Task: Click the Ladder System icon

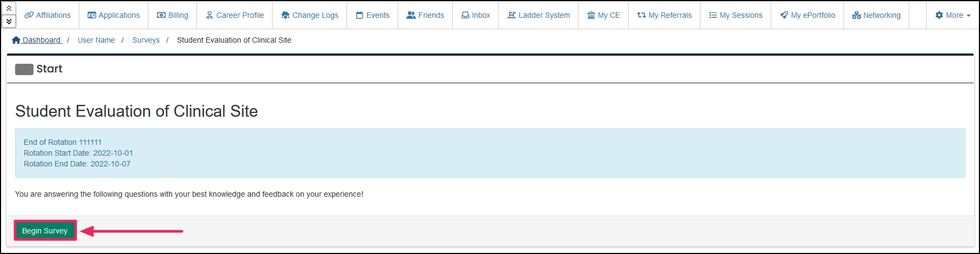Action: pyautogui.click(x=512, y=15)
